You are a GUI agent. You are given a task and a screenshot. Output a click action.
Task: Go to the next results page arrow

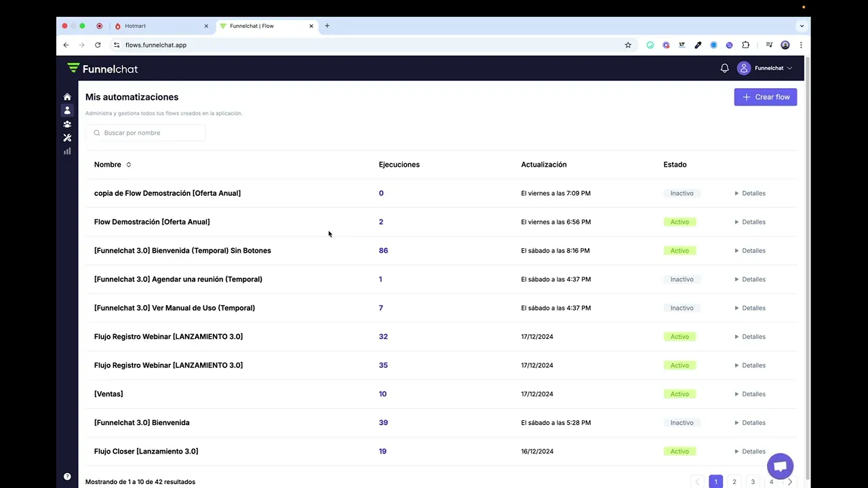click(x=789, y=482)
